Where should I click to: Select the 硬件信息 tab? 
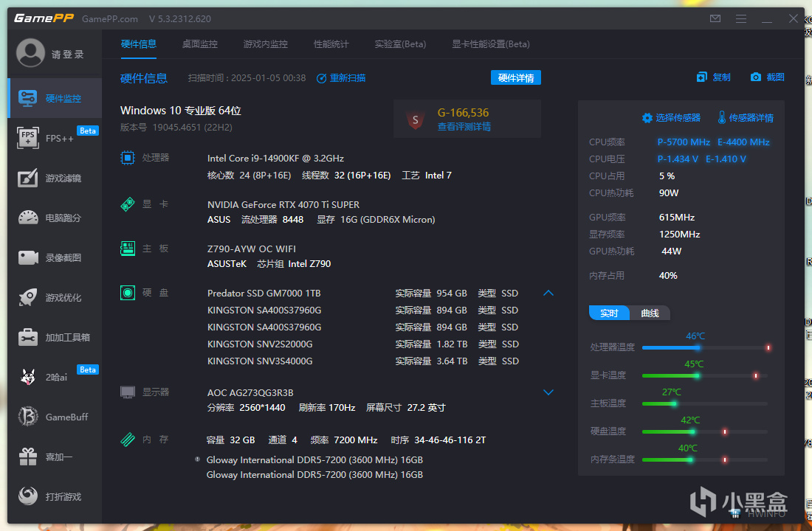pos(138,44)
